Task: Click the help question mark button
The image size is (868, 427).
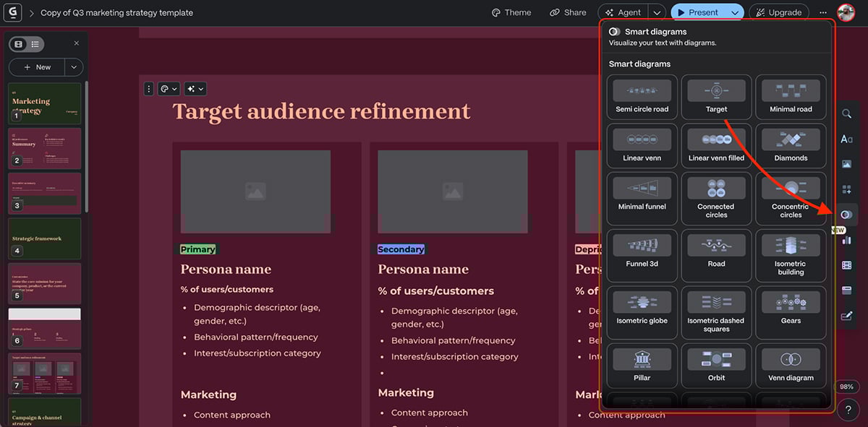Action: pyautogui.click(x=848, y=410)
